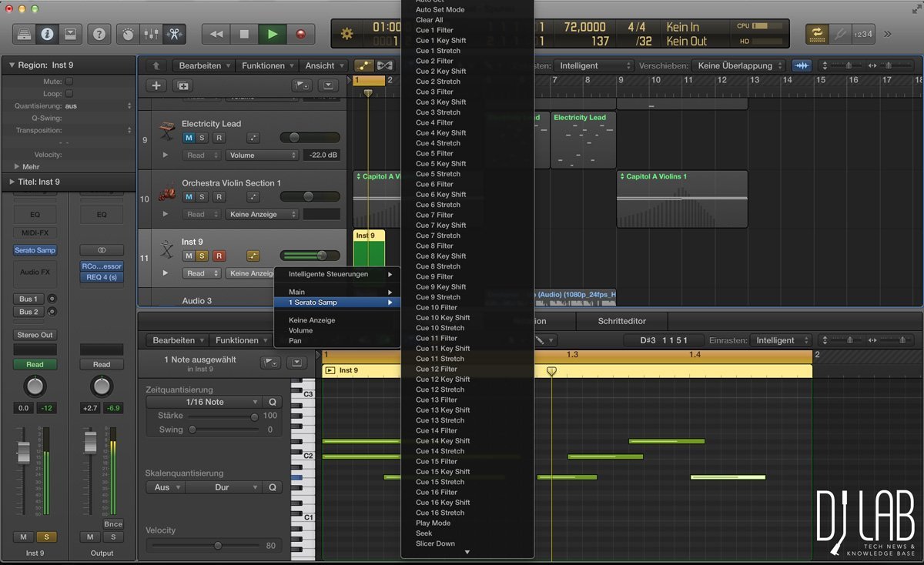The width and height of the screenshot is (924, 565).
Task: Click the Serato Samp plugin slot
Action: pyautogui.click(x=35, y=250)
